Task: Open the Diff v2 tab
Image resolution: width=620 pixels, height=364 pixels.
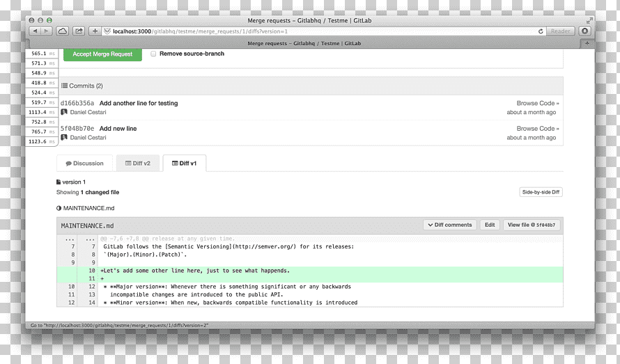Action: (x=138, y=164)
